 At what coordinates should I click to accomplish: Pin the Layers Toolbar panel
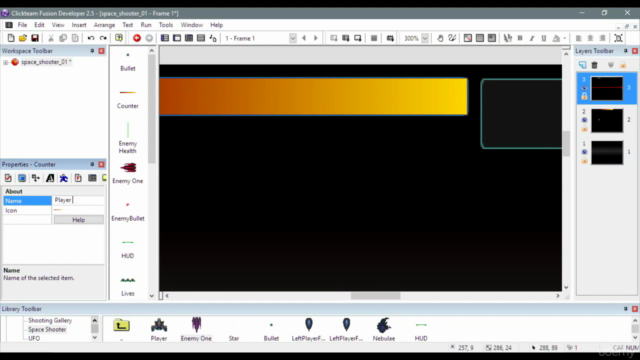(625, 51)
